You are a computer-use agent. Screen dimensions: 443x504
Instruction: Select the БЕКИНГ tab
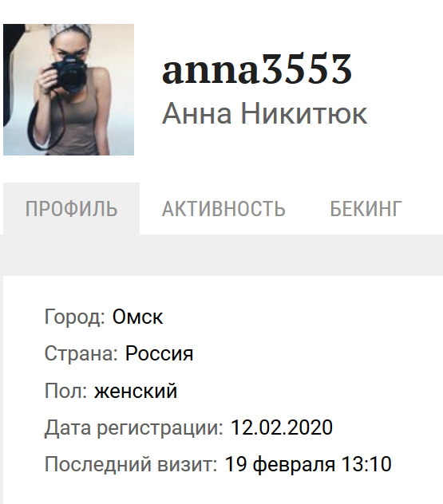pos(366,209)
